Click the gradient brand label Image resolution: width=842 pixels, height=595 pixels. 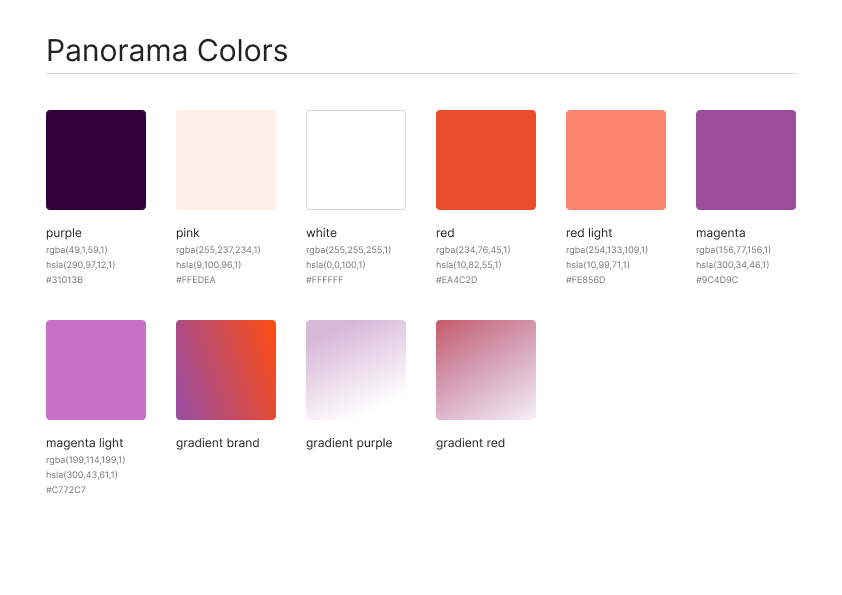coord(217,443)
